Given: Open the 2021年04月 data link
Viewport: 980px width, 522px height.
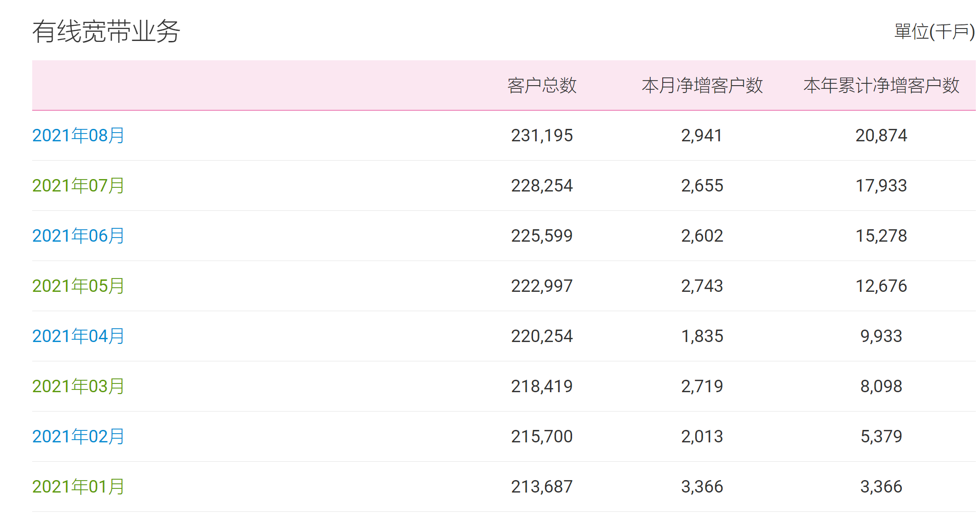Looking at the screenshot, I should coord(78,336).
